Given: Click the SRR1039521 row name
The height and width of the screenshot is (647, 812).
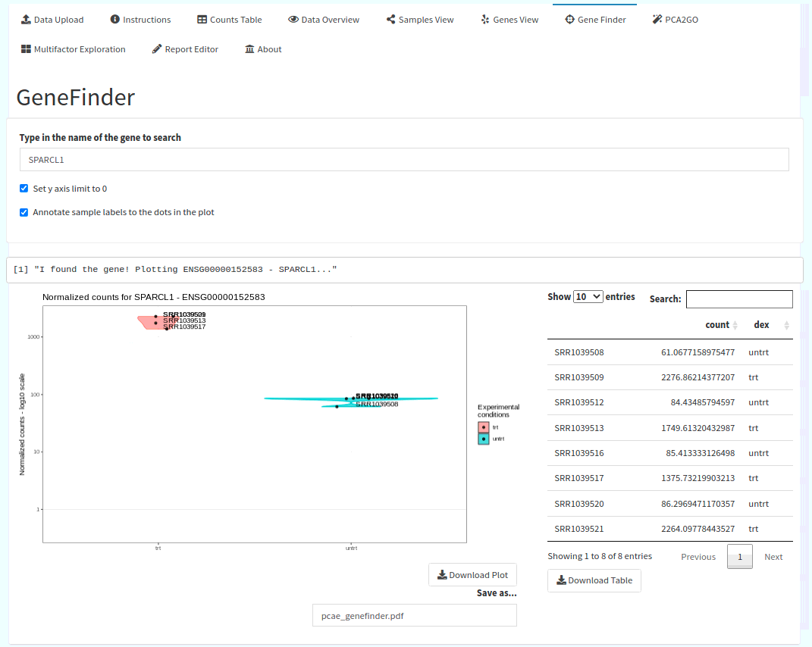Looking at the screenshot, I should (579, 529).
